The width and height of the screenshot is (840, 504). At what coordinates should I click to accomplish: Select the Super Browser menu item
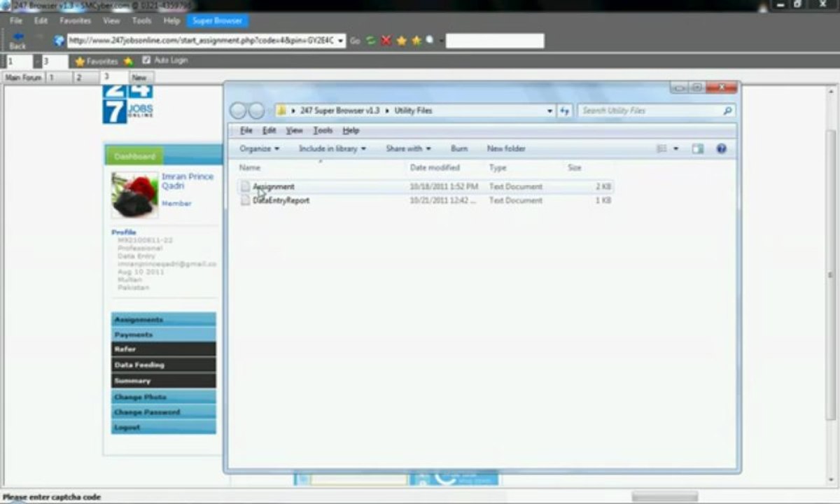(x=217, y=21)
